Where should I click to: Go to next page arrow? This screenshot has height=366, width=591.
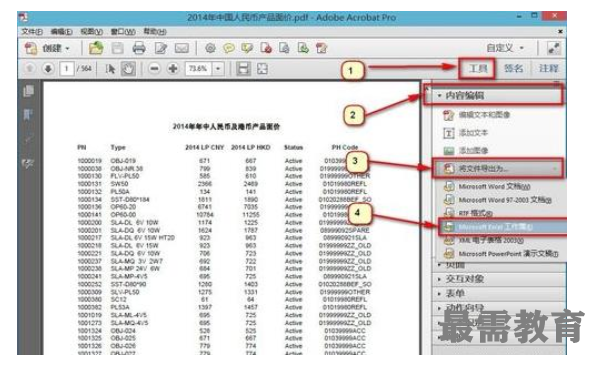pos(48,69)
